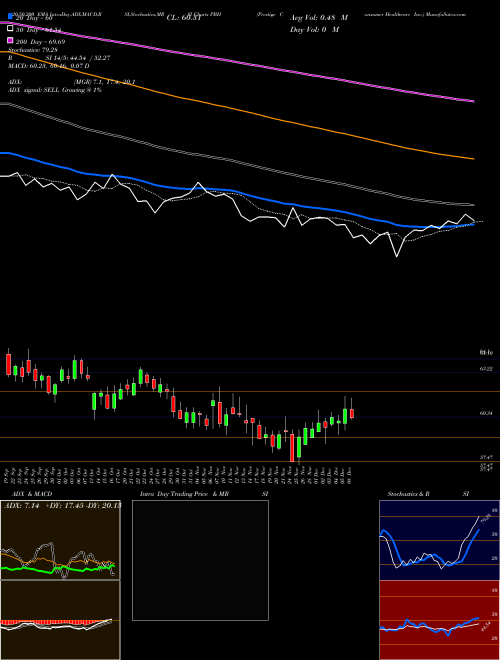Click the 60.34 price axis label
The width and height of the screenshot is (500, 660).
tap(486, 413)
